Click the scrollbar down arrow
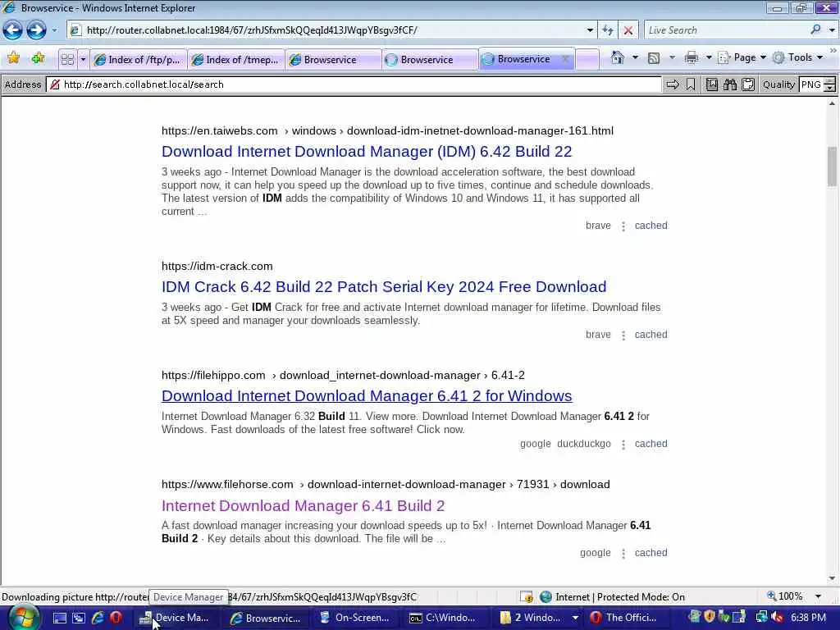 832,578
